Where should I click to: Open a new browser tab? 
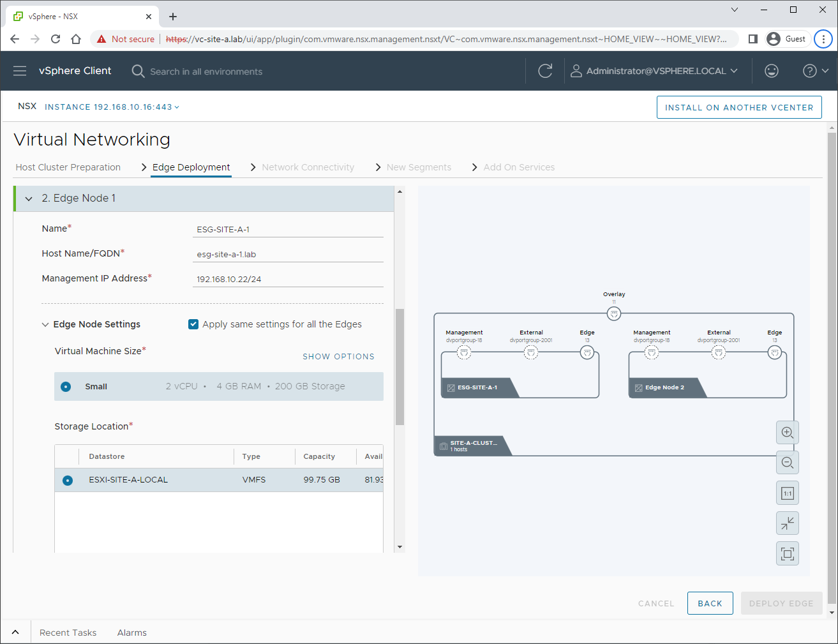point(173,17)
